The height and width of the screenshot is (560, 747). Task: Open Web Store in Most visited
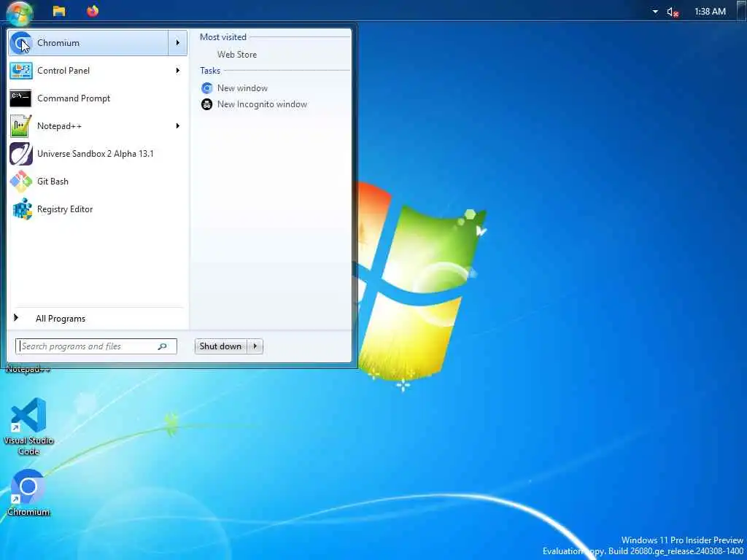[237, 55]
